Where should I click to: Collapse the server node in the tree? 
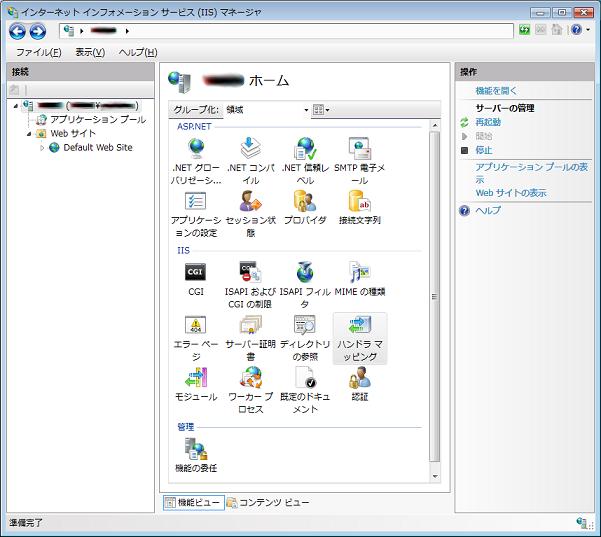[15, 105]
